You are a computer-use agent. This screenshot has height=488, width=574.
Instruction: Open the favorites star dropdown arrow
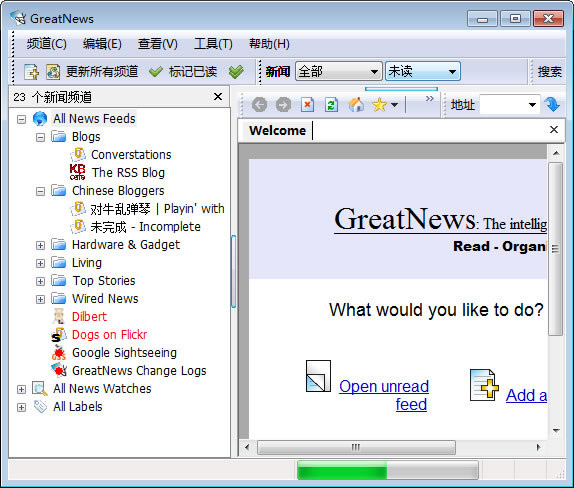pos(394,105)
